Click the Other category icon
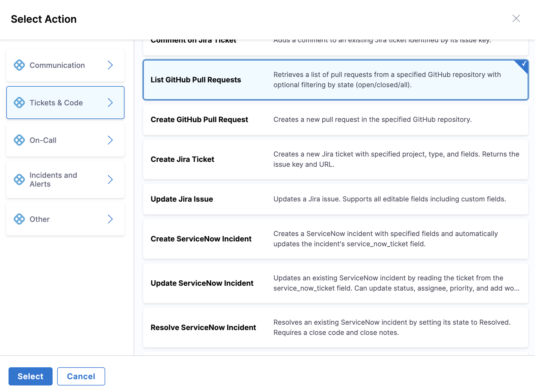 click(x=19, y=219)
